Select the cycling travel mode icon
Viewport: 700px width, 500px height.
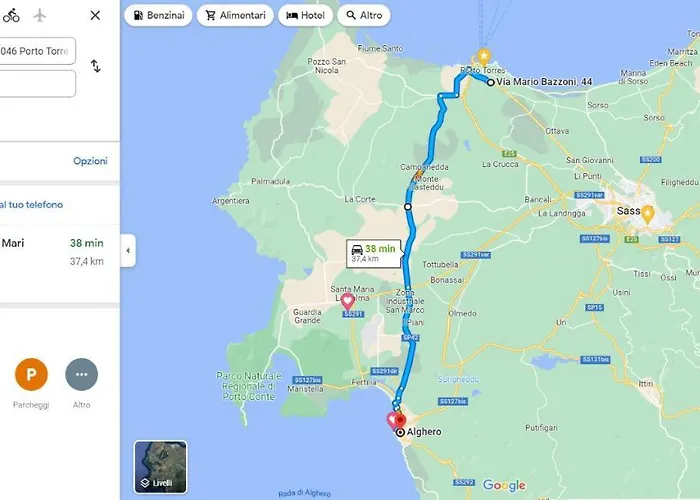pos(11,15)
